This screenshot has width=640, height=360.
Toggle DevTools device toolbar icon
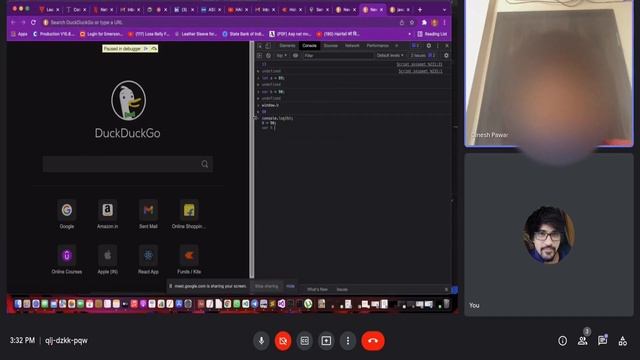pyautogui.click(x=268, y=46)
